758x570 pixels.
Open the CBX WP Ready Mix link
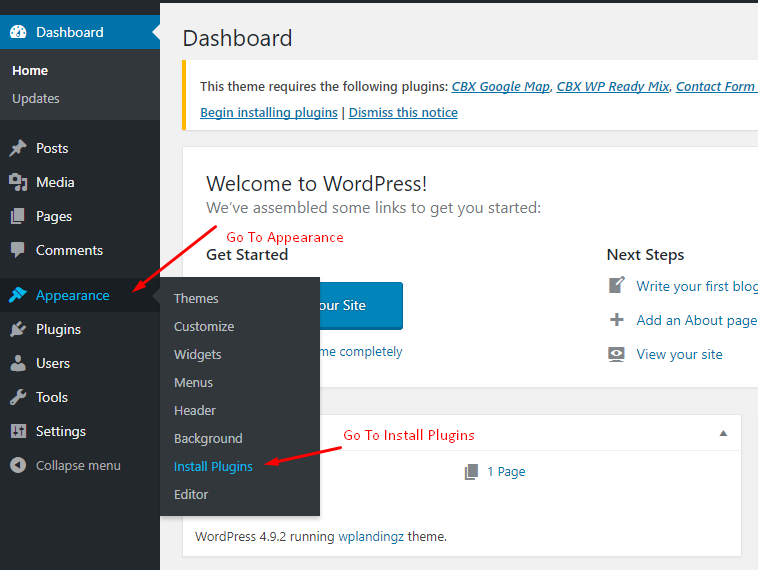pyautogui.click(x=613, y=87)
